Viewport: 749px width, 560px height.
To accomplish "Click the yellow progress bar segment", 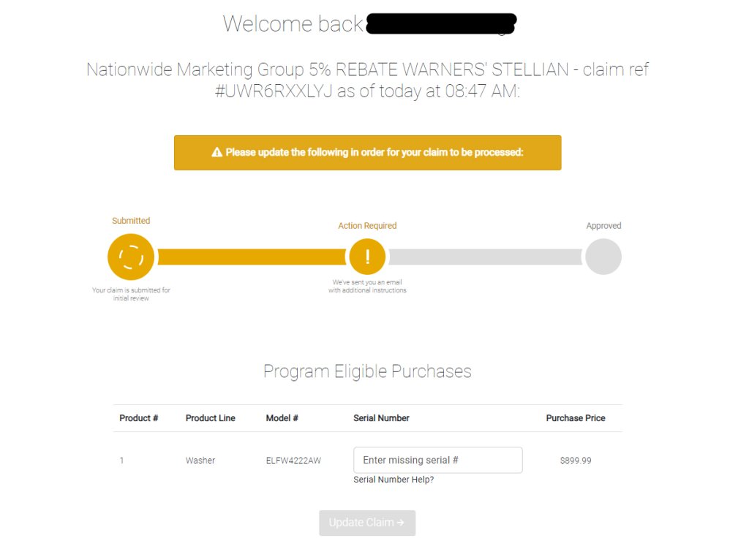I will pyautogui.click(x=252, y=257).
